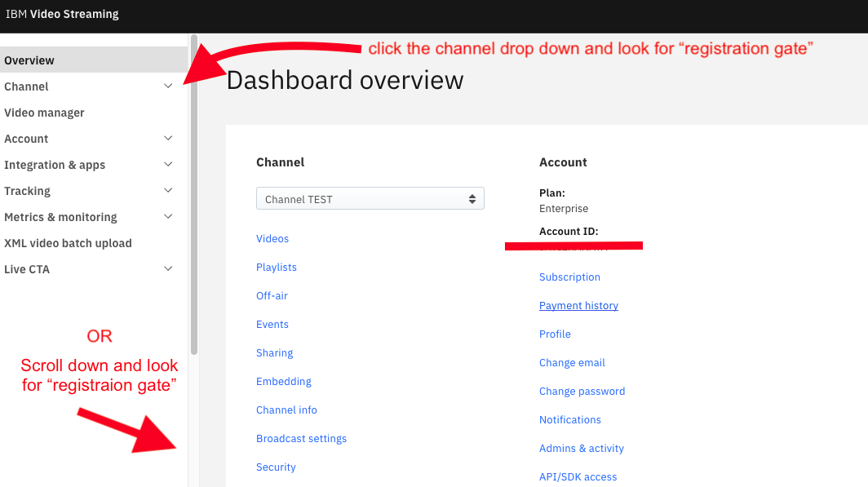868x487 pixels.
Task: Open the Channel info link
Action: coord(287,410)
